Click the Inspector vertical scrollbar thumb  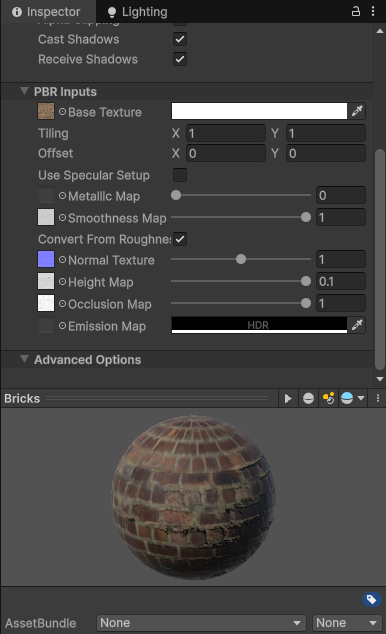pyautogui.click(x=380, y=260)
